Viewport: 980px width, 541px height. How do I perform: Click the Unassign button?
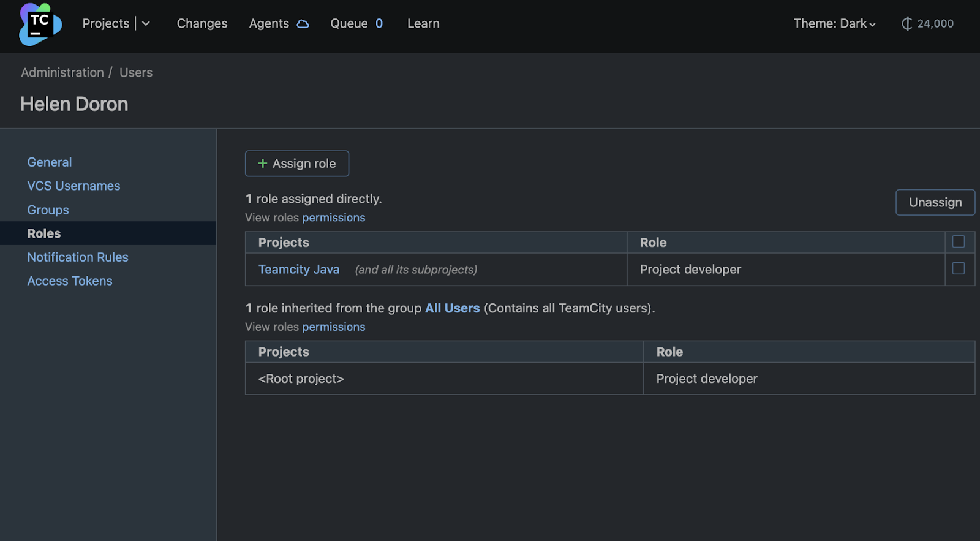tap(935, 202)
